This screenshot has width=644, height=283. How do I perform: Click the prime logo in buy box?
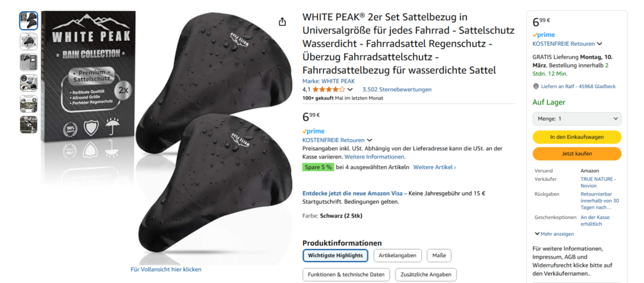click(543, 35)
